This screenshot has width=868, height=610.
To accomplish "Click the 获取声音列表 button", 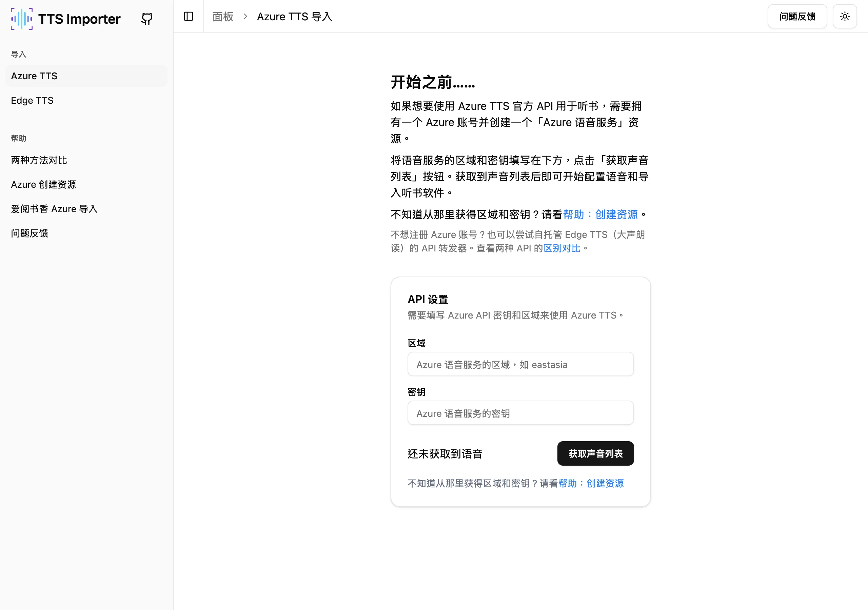I will point(595,453).
